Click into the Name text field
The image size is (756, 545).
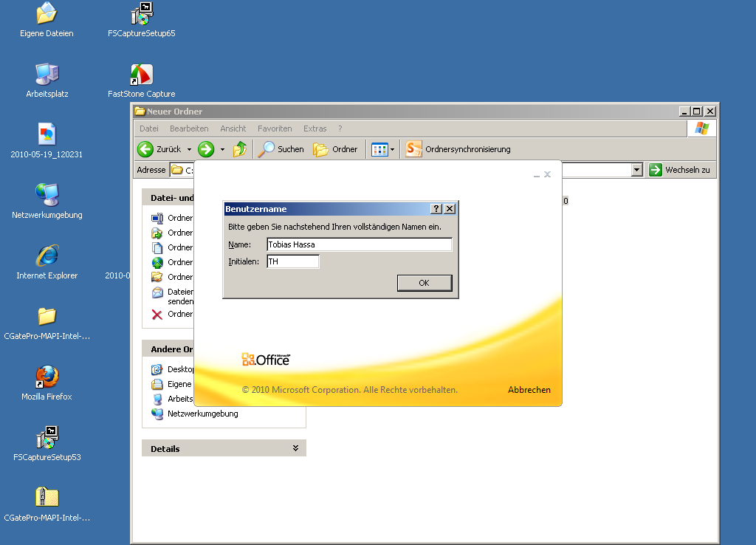pyautogui.click(x=359, y=244)
